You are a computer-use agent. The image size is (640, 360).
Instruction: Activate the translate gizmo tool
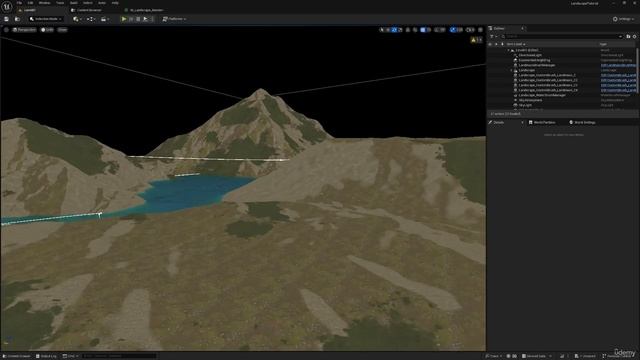point(388,30)
